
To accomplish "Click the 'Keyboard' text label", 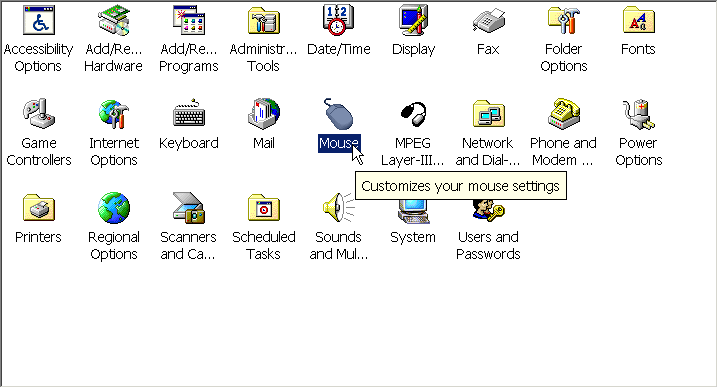I will pos(189,143).
